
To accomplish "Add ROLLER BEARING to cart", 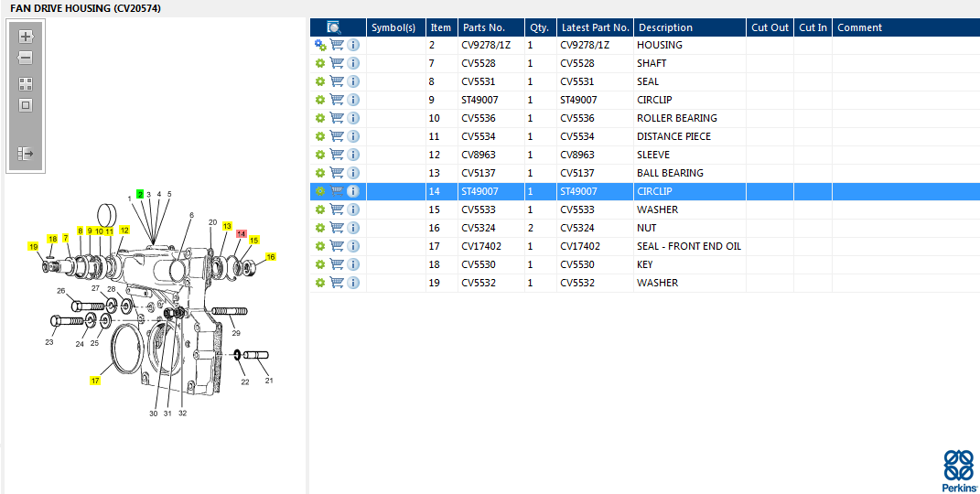I will 337,118.
